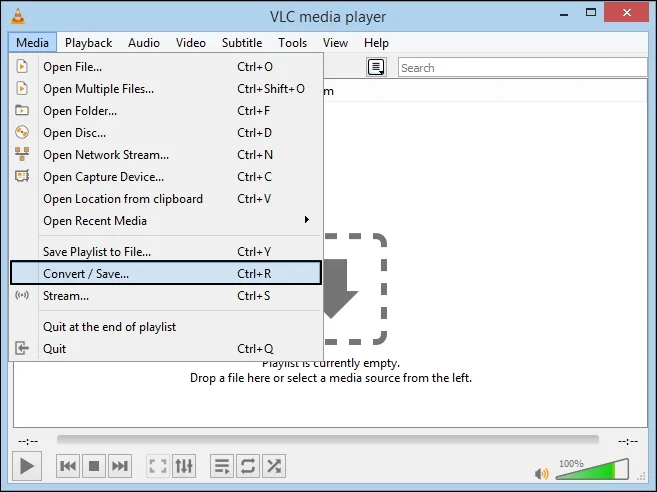Screen dimensions: 657x492
Task: Click the Quit exit icon
Action: click(x=22, y=348)
